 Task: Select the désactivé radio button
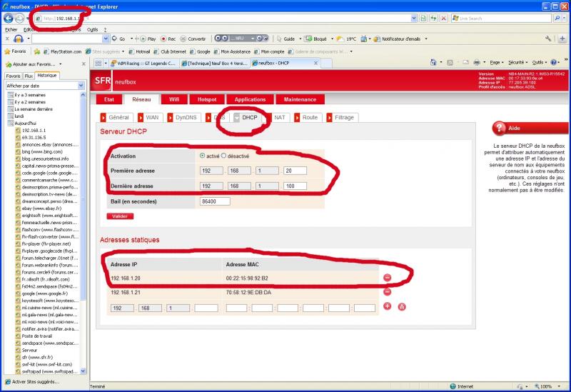coord(223,156)
